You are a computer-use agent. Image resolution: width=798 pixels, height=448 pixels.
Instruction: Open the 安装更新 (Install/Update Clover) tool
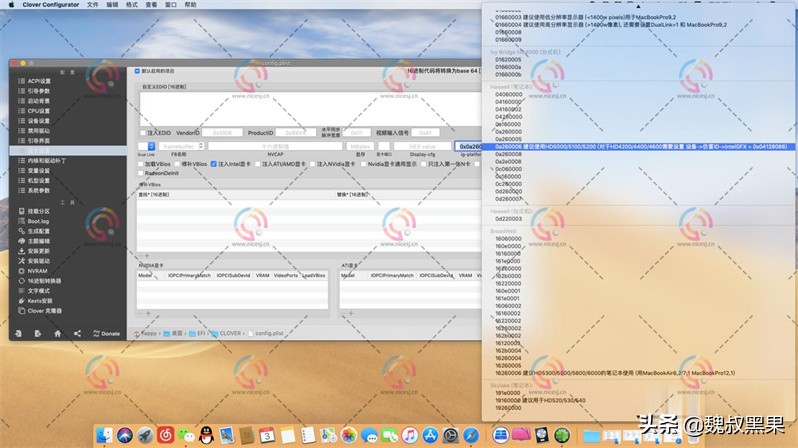tap(34, 251)
